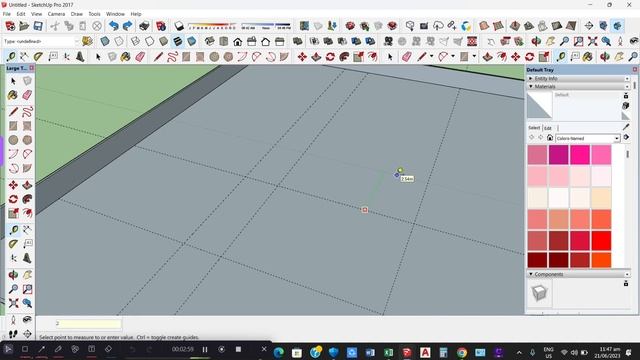Select the Push/Pull tool in Large Tool Set
Image resolution: width=640 pixels, height=360 pixels.
(x=27, y=185)
